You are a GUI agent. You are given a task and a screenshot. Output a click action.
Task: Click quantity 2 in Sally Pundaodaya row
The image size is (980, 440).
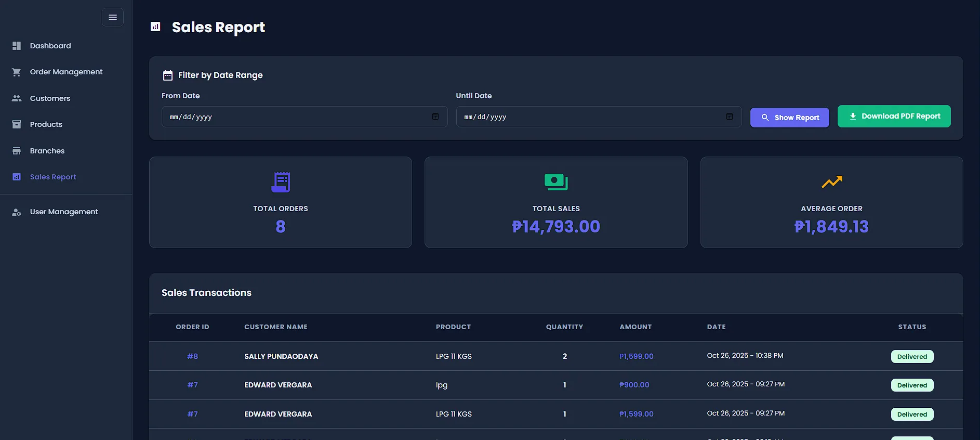coord(564,356)
